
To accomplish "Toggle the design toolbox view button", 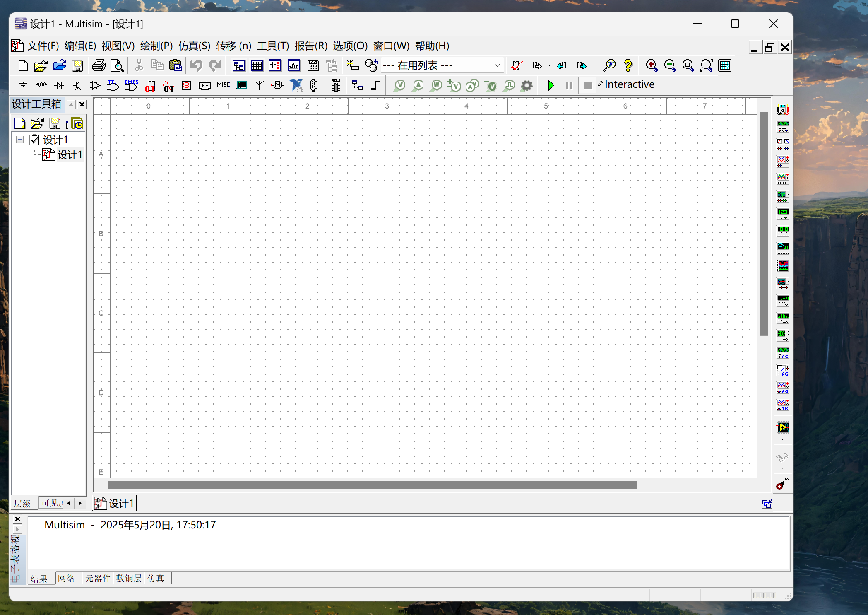I will click(x=239, y=65).
